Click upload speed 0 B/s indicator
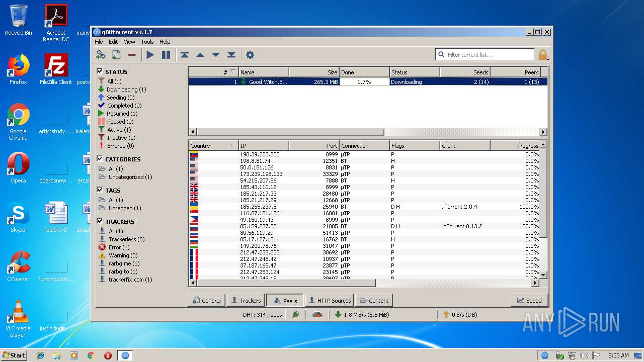Screen dimensions: 644x362 [x=459, y=315]
